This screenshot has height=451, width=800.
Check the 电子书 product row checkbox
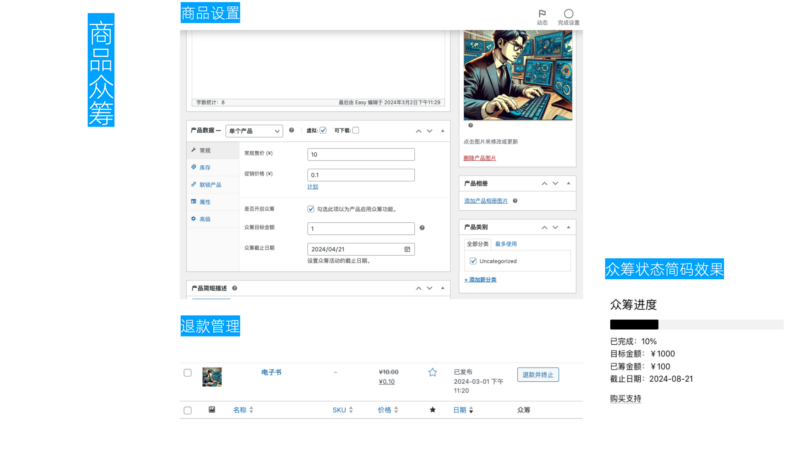click(188, 373)
